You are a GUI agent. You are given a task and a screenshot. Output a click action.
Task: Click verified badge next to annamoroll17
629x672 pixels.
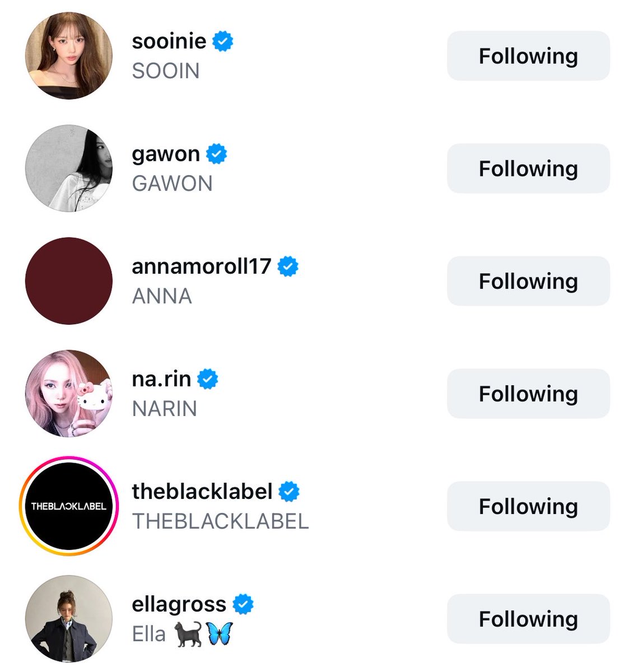(288, 267)
